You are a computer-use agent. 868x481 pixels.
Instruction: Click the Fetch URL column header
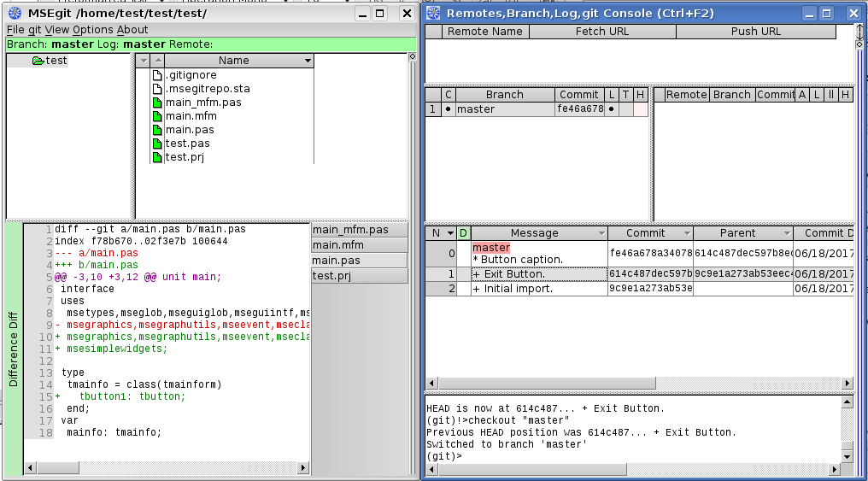(x=602, y=32)
